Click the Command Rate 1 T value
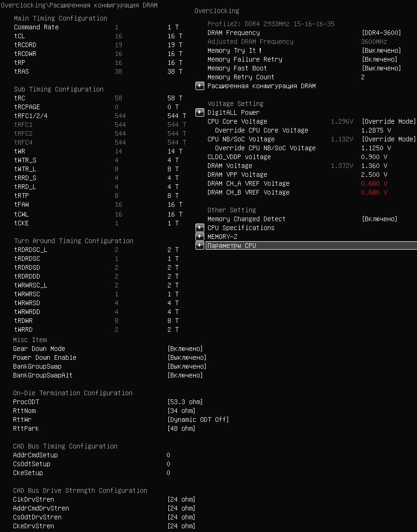This screenshot has height=532, width=417. click(x=173, y=27)
